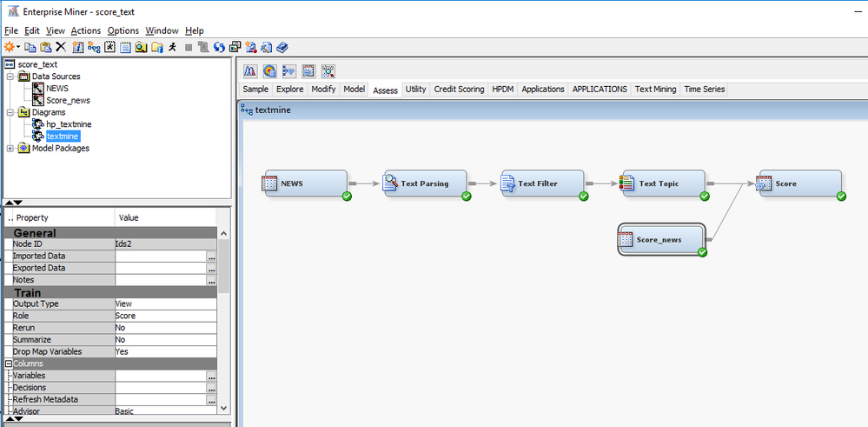The height and width of the screenshot is (427, 868).
Task: Open the Imported Data ellipsis button
Action: pyautogui.click(x=211, y=257)
